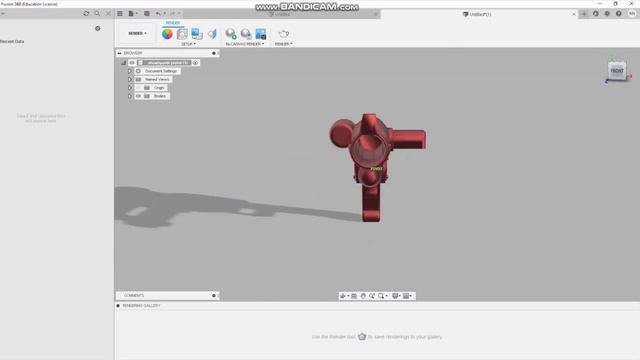The height and width of the screenshot is (360, 640).
Task: Select the active Untitled document tab
Action: (477, 14)
